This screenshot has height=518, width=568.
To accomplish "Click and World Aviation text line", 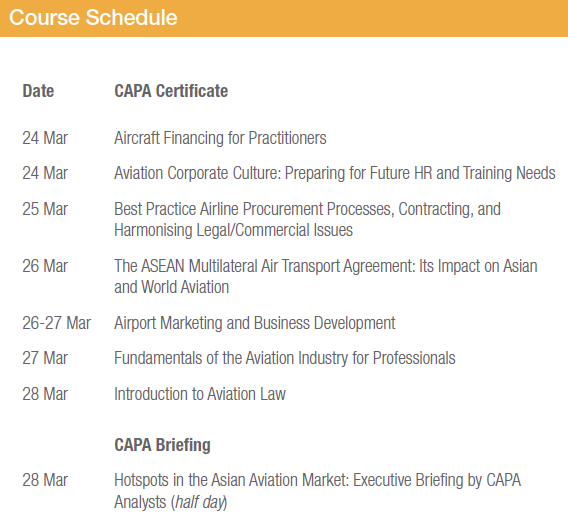I will tap(171, 287).
